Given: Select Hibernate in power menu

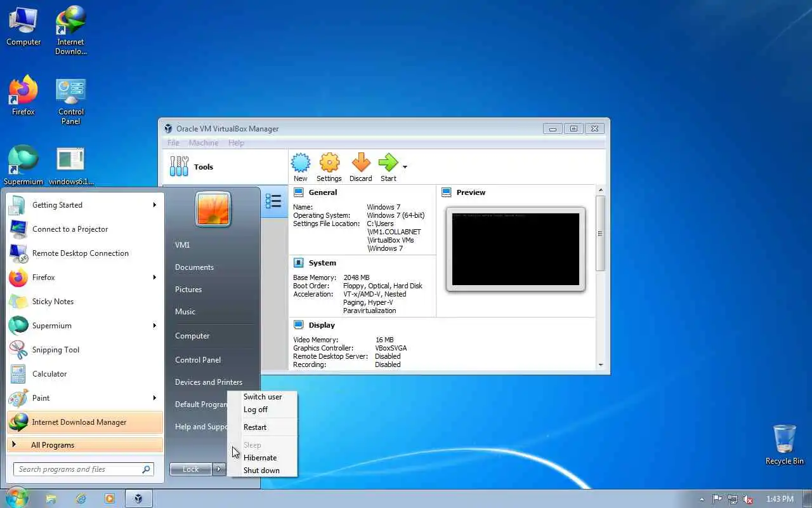Looking at the screenshot, I should [x=263, y=458].
